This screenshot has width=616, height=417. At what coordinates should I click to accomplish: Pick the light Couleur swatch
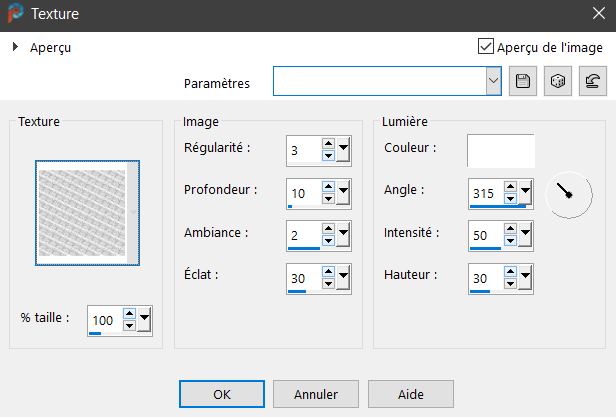(500, 150)
